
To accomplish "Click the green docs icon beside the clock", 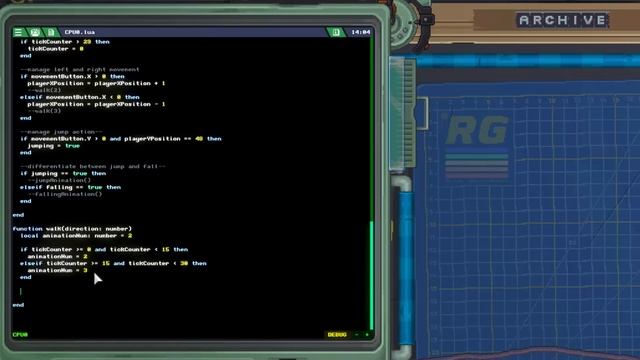I will coord(336,32).
